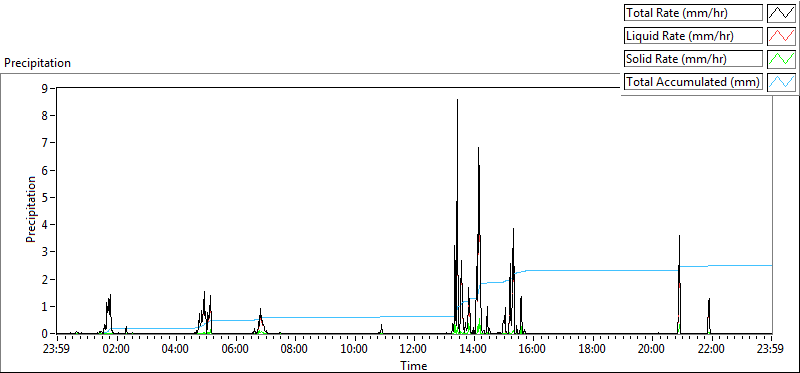Click the 20:00 time axis label
800x373 pixels.
[653, 350]
